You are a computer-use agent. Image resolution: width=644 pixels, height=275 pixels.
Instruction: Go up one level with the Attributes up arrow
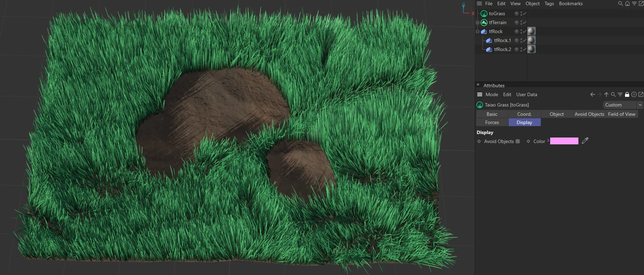pyautogui.click(x=606, y=94)
